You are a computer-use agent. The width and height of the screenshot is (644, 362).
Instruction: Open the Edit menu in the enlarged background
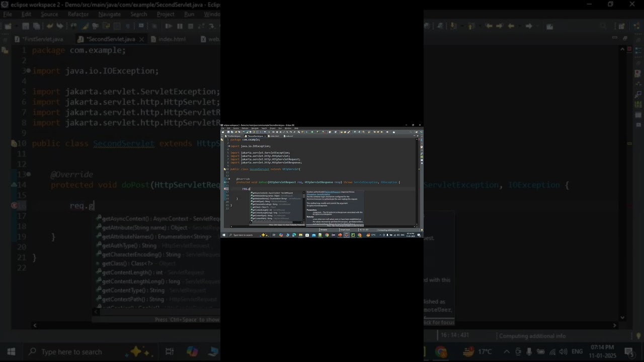click(26, 14)
